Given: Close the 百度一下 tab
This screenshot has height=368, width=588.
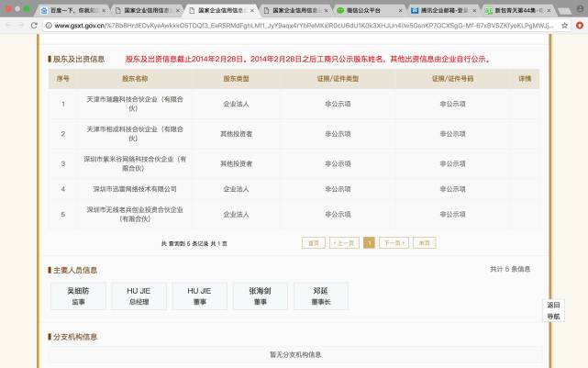Looking at the screenshot, I should [104, 10].
